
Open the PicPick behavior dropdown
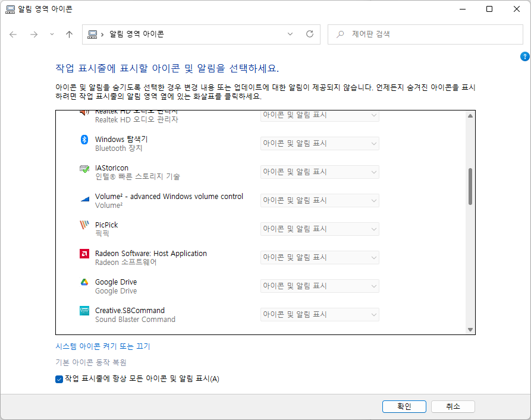320,229
